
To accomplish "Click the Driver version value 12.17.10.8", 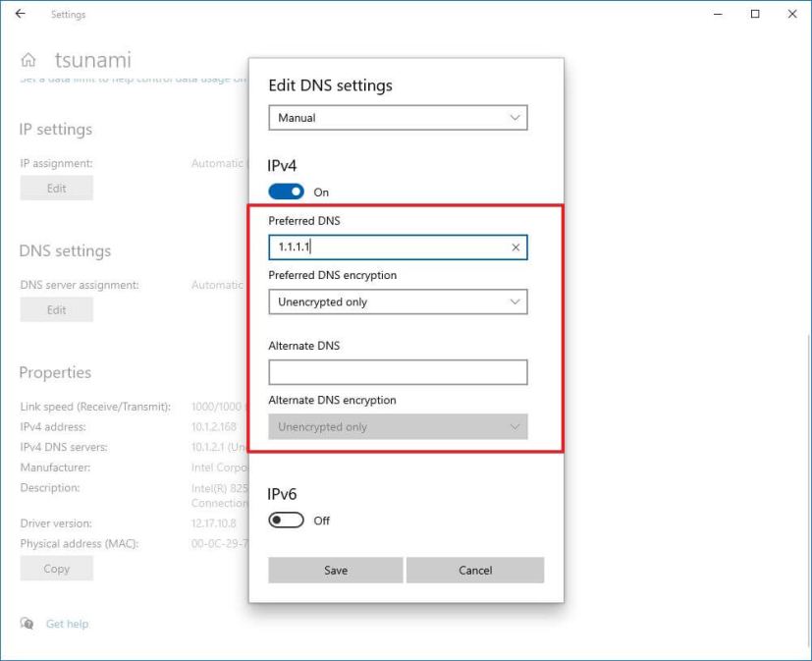I will pos(214,523).
